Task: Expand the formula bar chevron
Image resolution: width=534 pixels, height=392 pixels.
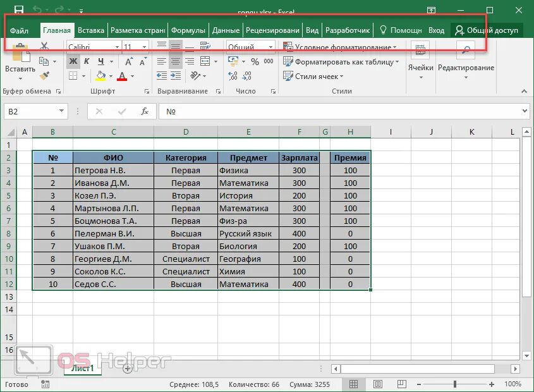Action: click(x=525, y=111)
